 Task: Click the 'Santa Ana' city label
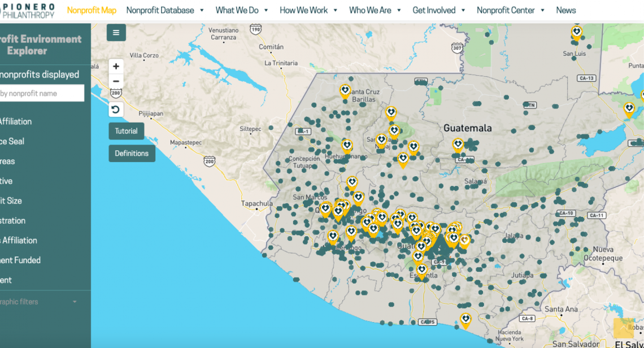(x=561, y=309)
